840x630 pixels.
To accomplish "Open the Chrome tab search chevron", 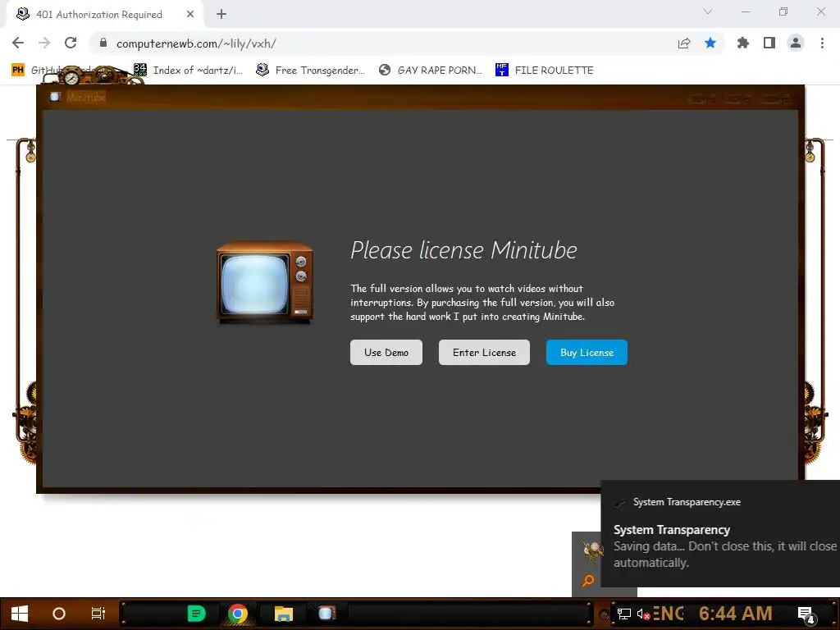I will point(708,11).
